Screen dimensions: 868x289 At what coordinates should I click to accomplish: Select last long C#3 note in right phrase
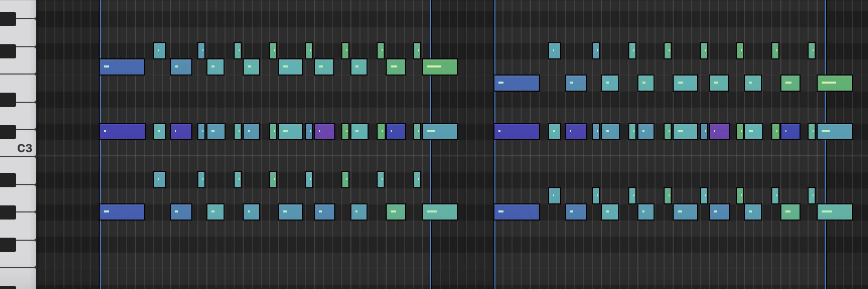click(x=834, y=131)
